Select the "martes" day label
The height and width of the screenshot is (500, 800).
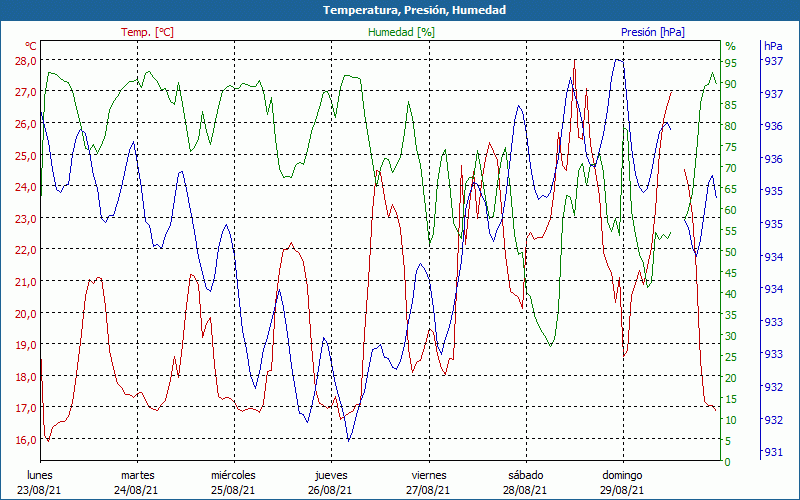click(137, 476)
